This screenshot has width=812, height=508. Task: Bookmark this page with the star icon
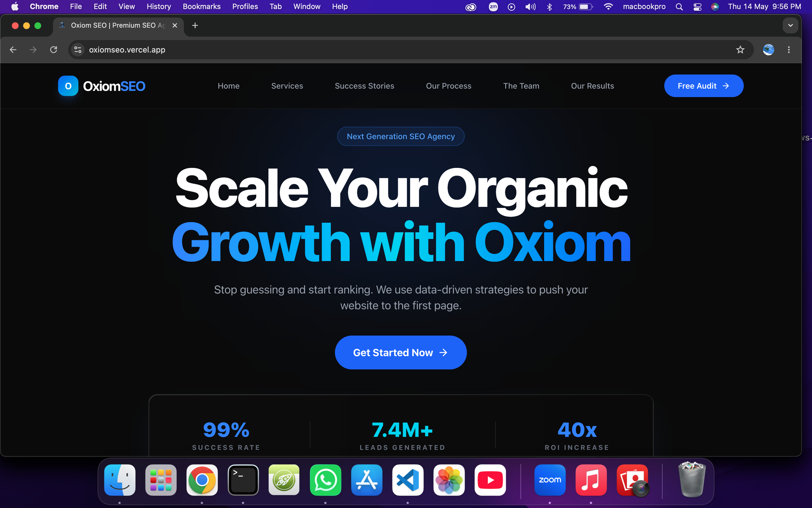point(740,50)
